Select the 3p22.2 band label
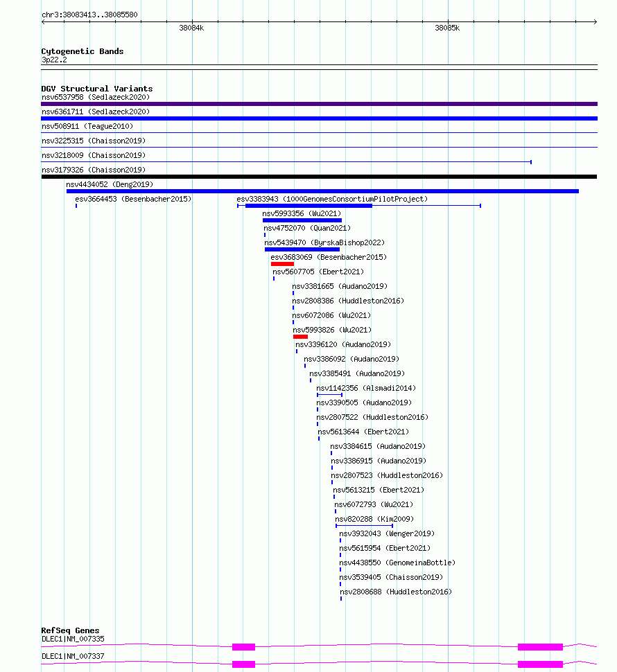The height and width of the screenshot is (672, 617). pyautogui.click(x=54, y=60)
